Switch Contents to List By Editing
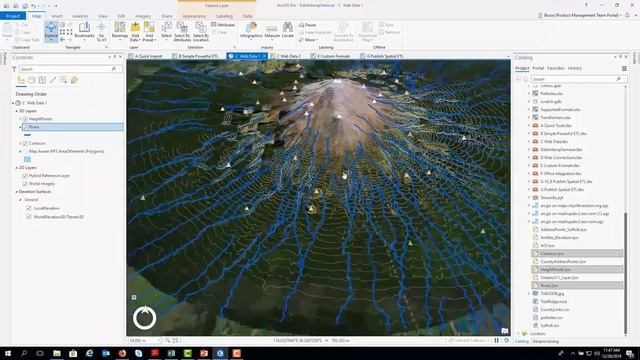Viewport: 640px width, 360px height. tap(53, 80)
